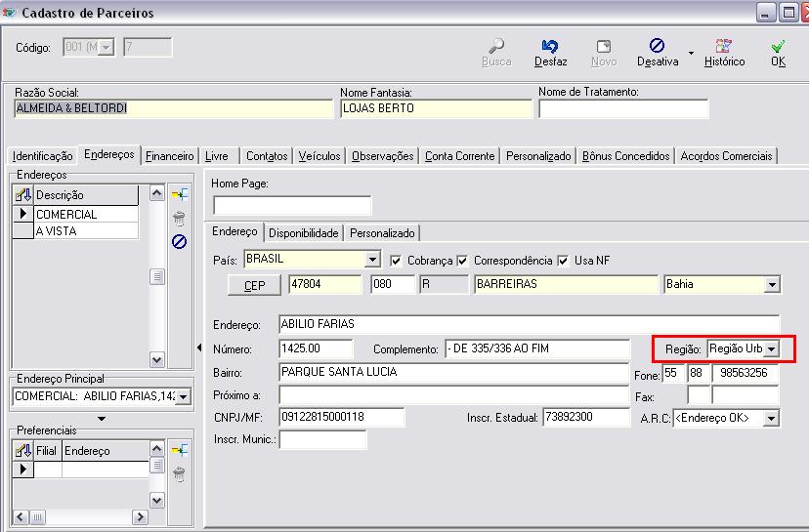Click trash icon beside Endereços list
809x532 pixels.
point(179,219)
